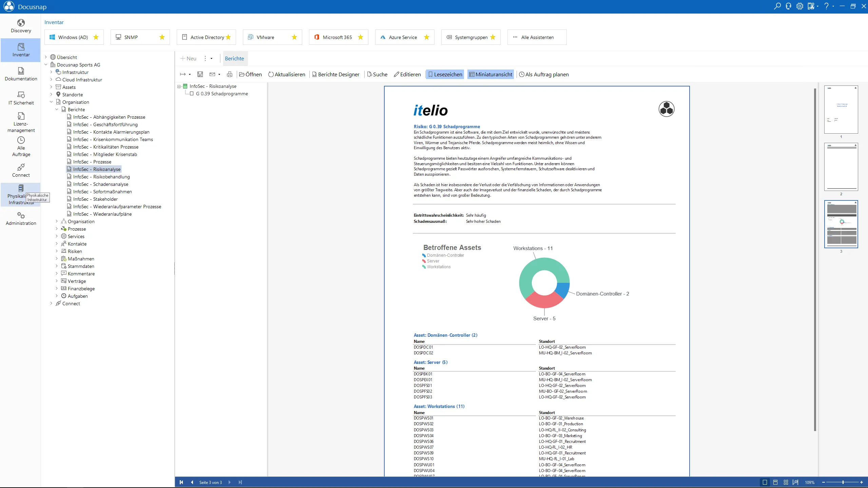
Task: Toggle the VMware favorite star
Action: point(294,37)
